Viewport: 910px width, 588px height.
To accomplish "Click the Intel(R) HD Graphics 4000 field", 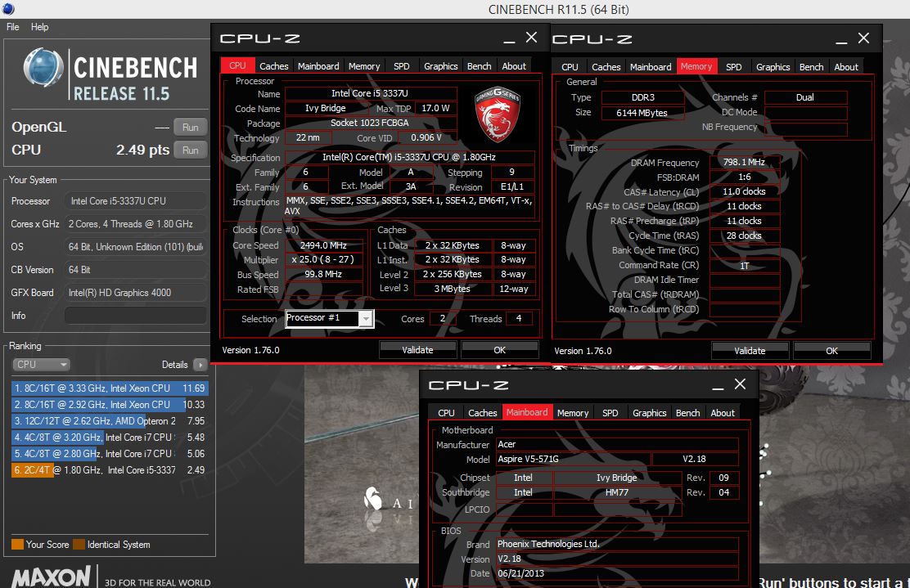I will (x=135, y=293).
